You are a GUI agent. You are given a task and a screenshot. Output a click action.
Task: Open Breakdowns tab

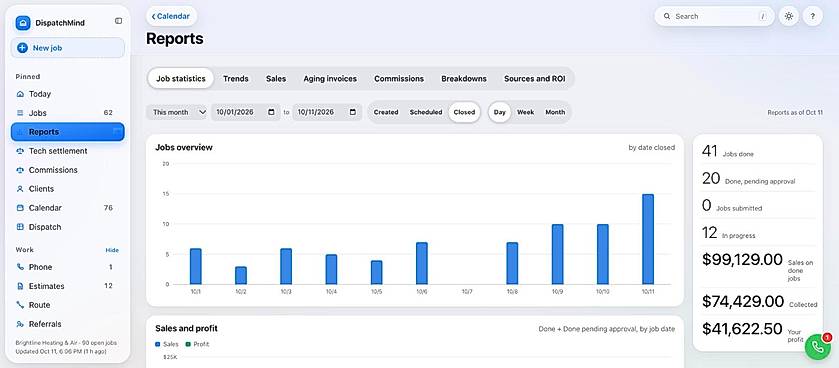464,79
